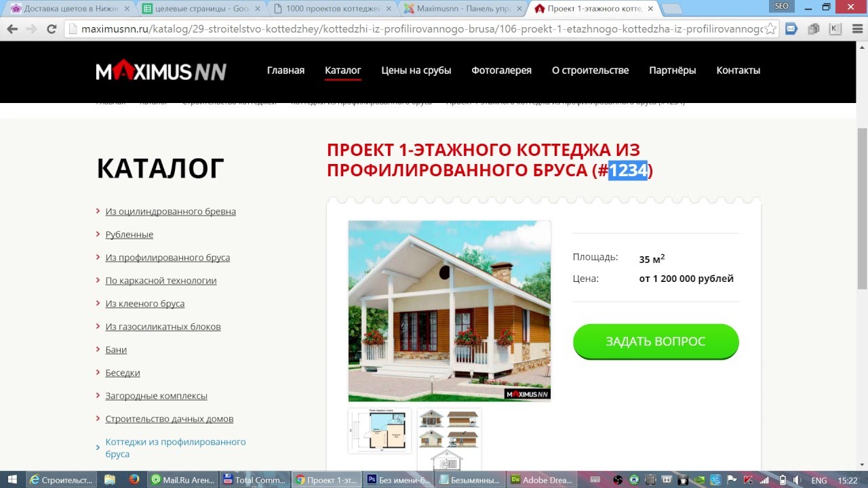Image resolution: width=868 pixels, height=488 pixels.
Task: Click the SEO badge in title bar
Action: [781, 6]
